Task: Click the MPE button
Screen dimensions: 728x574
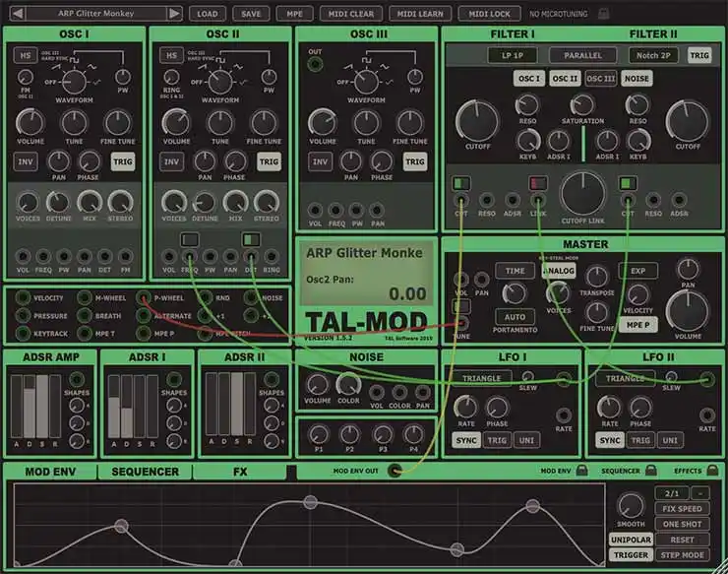Action: tap(294, 14)
